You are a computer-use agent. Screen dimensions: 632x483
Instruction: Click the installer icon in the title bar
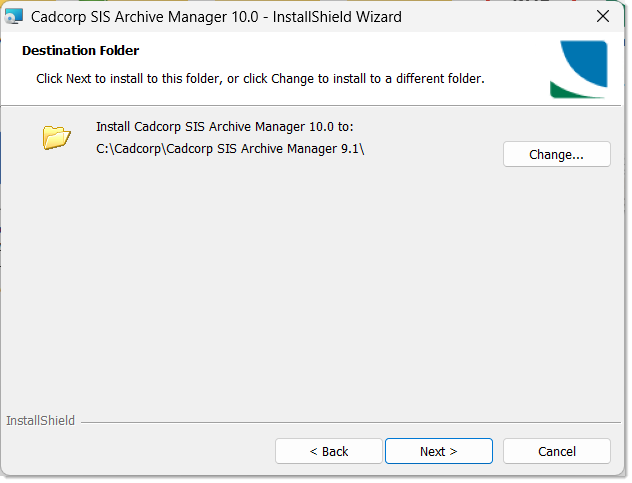pos(14,16)
